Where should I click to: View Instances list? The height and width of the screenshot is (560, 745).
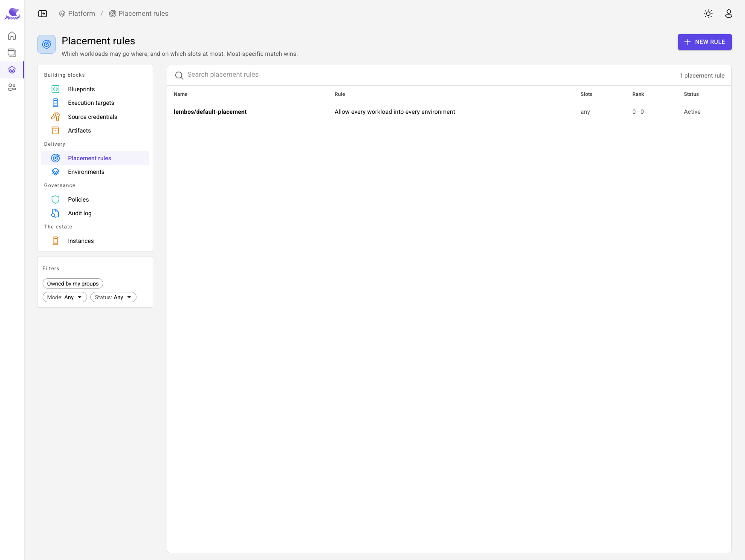pyautogui.click(x=95, y=241)
